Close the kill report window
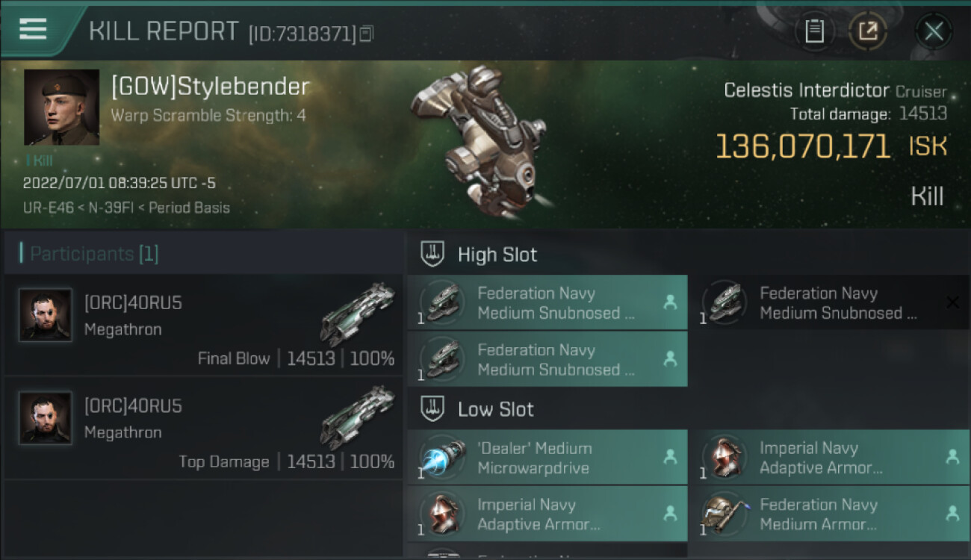 [x=934, y=31]
